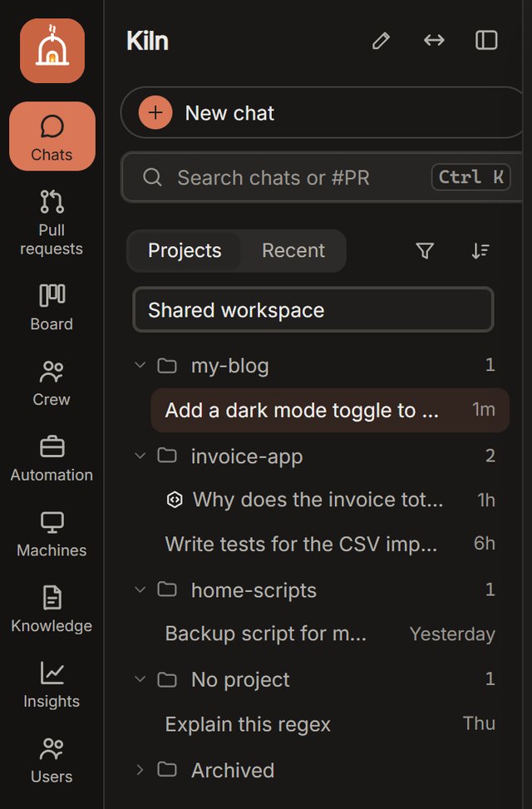This screenshot has width=532, height=809.
Task: Select the No project group label
Action: tap(240, 679)
